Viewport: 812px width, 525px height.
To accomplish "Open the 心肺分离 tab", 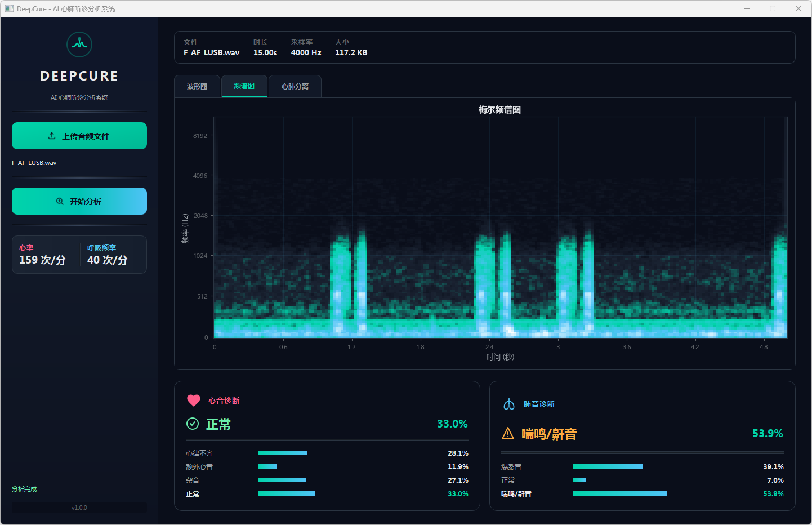I will [295, 87].
